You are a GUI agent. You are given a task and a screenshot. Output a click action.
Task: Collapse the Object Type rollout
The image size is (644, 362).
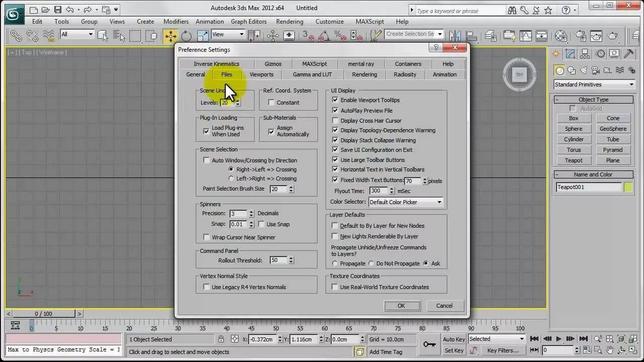click(x=593, y=100)
